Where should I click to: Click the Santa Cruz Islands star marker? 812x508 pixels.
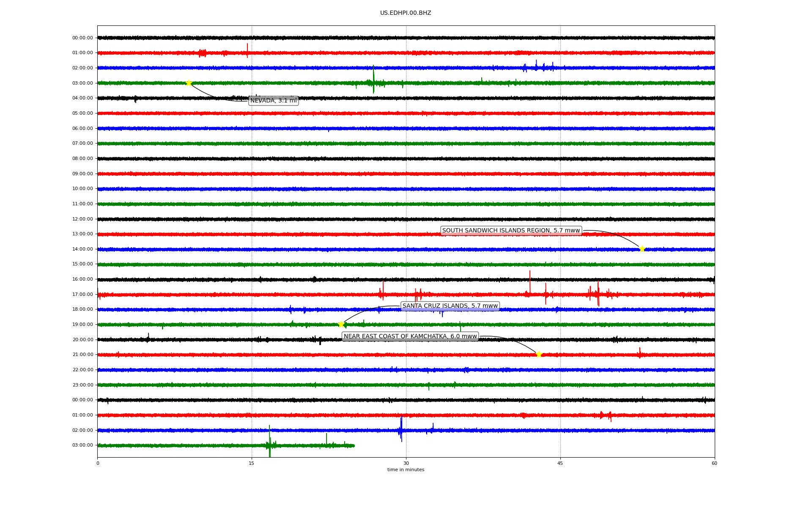pos(341,324)
